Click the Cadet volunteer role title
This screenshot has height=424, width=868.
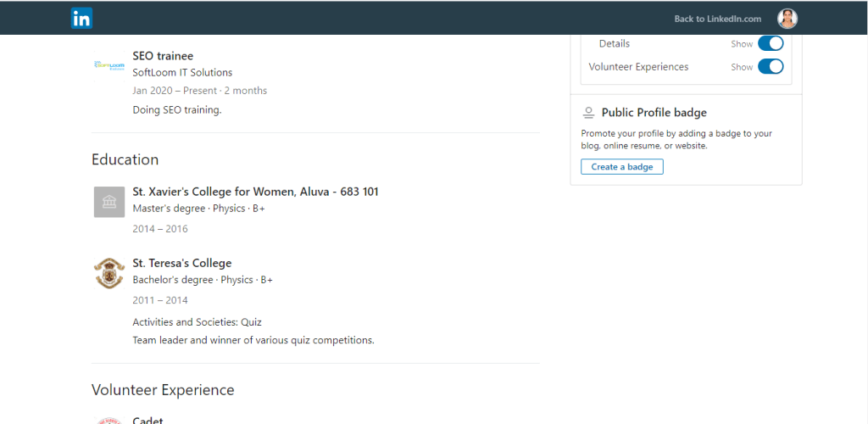click(x=147, y=420)
